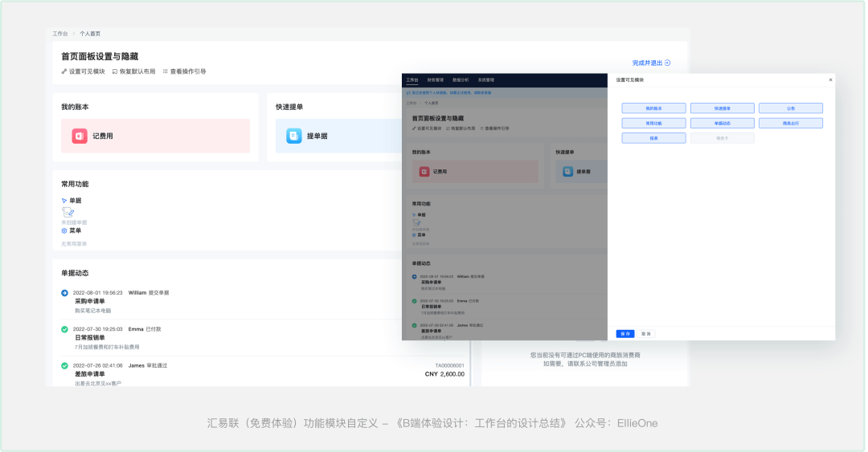Click the 7月加班餐费和打车补贴费用 description in left page

pyautogui.click(x=108, y=348)
